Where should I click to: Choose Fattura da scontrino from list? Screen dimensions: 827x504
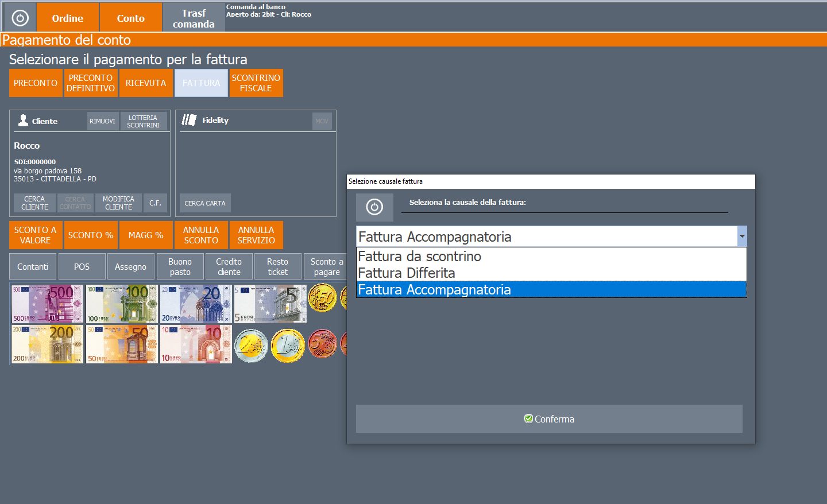(x=420, y=256)
